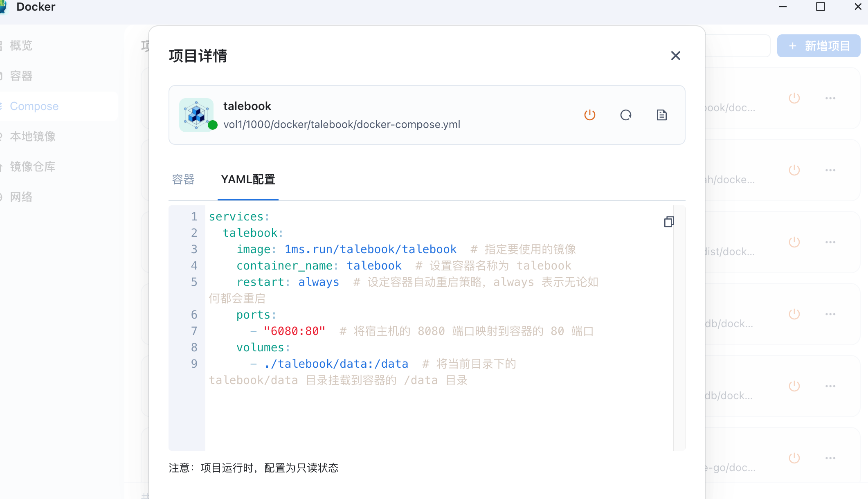Viewport: 868px width, 499px height.
Task: Click the talebook compose file path text
Action: click(x=342, y=124)
